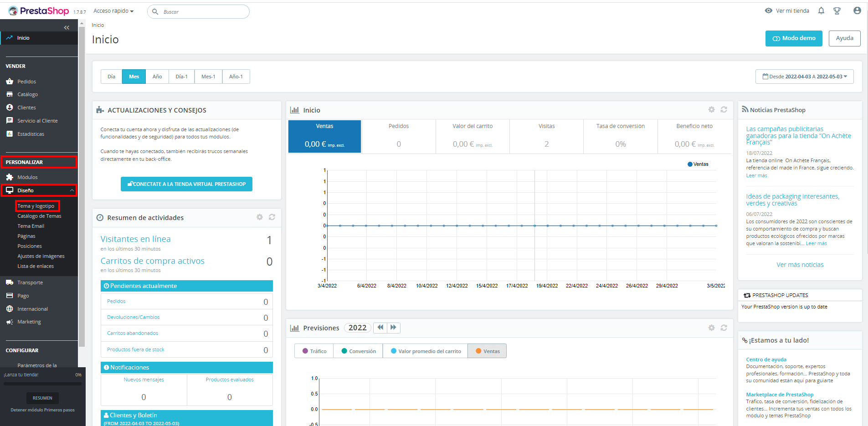Open the user profile avatar icon

click(857, 10)
